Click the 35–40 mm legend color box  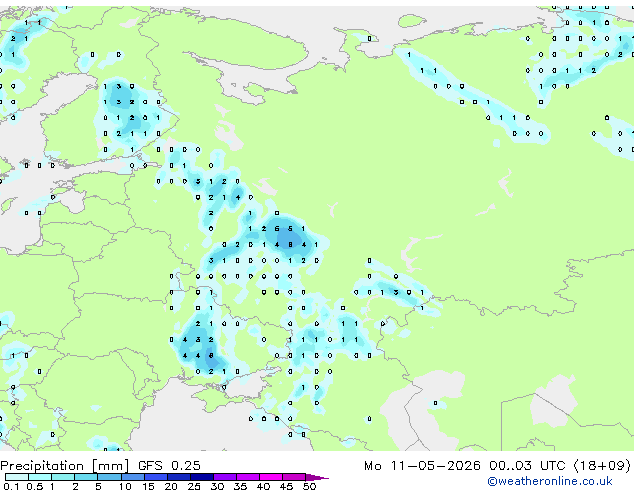click(248, 477)
